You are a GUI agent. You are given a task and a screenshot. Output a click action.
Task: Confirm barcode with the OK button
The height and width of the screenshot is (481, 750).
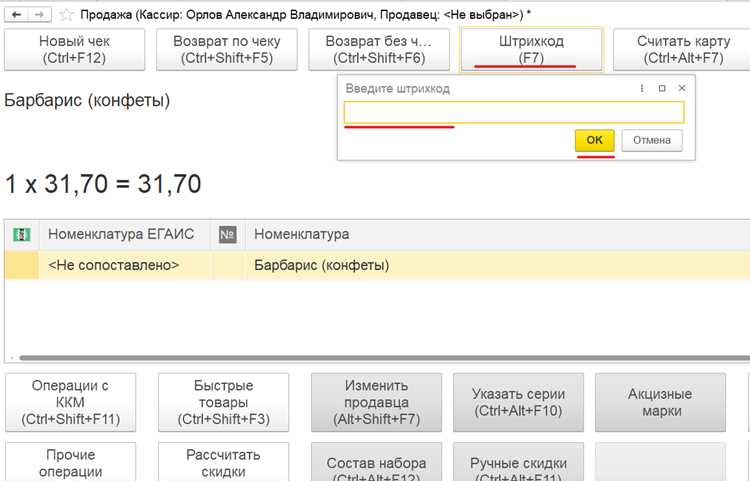click(x=595, y=140)
